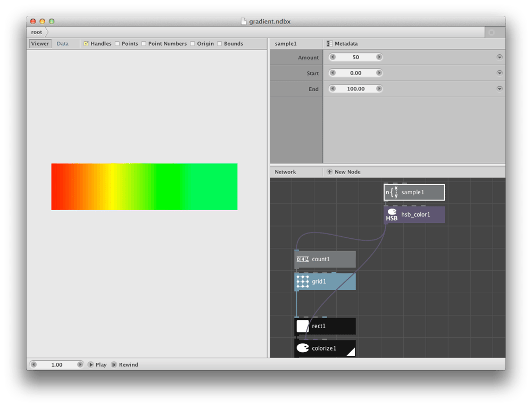Select the sample1 node icon
This screenshot has width=532, height=407.
coord(392,192)
